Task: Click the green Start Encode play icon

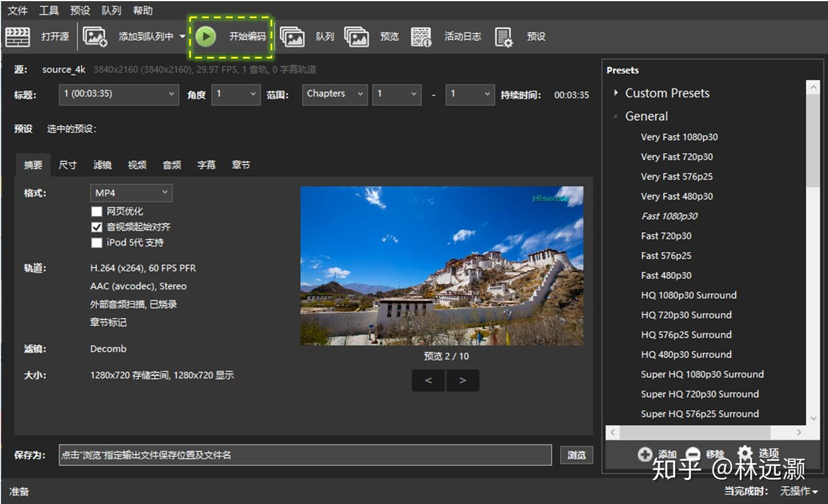Action: click(x=205, y=37)
